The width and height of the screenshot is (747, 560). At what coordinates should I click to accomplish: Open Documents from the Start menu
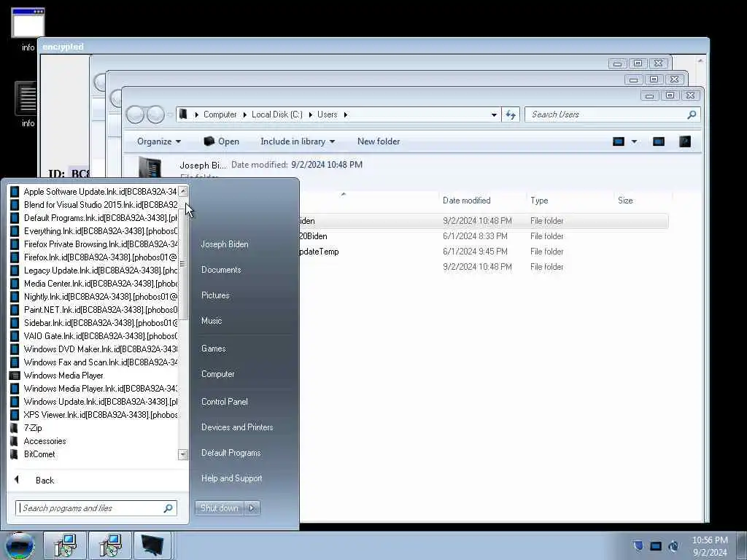pyautogui.click(x=221, y=270)
